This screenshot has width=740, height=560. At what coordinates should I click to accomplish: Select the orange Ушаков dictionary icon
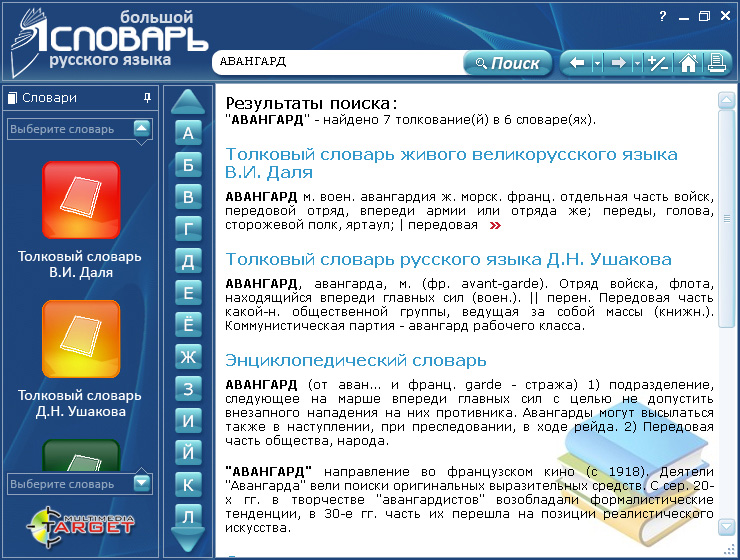pyautogui.click(x=81, y=339)
